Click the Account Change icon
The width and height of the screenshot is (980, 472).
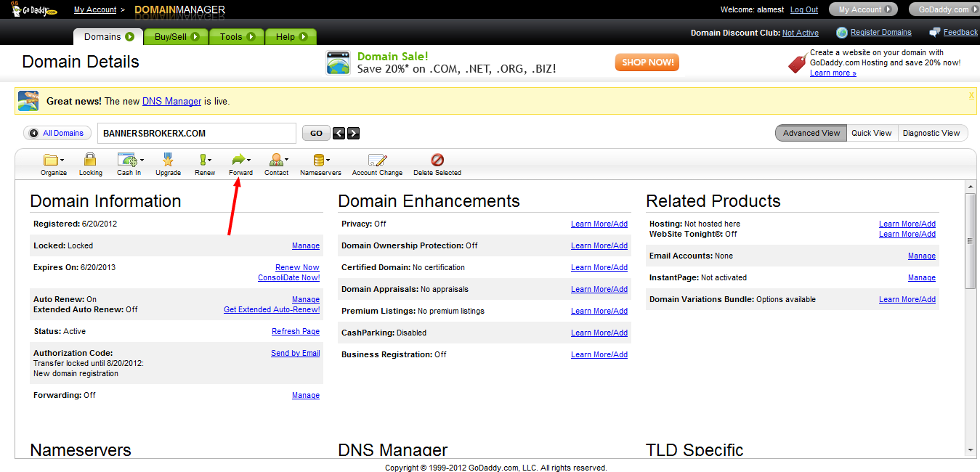point(377,160)
